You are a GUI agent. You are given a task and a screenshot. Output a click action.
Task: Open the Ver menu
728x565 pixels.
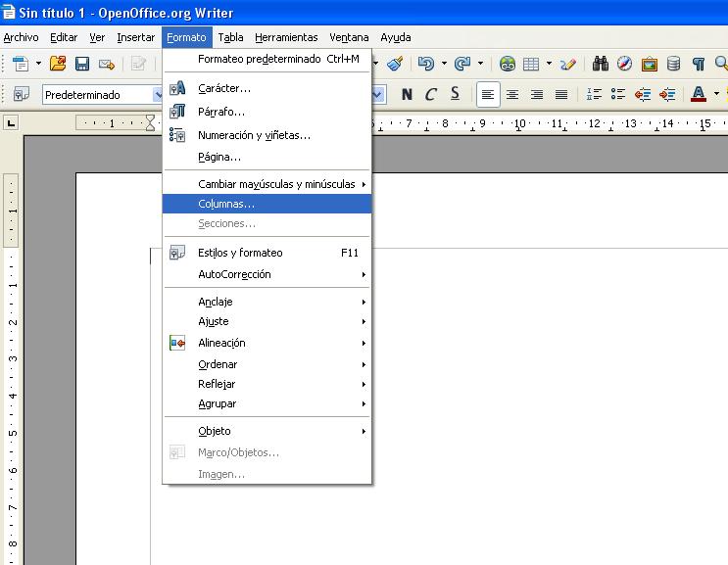coord(97,37)
